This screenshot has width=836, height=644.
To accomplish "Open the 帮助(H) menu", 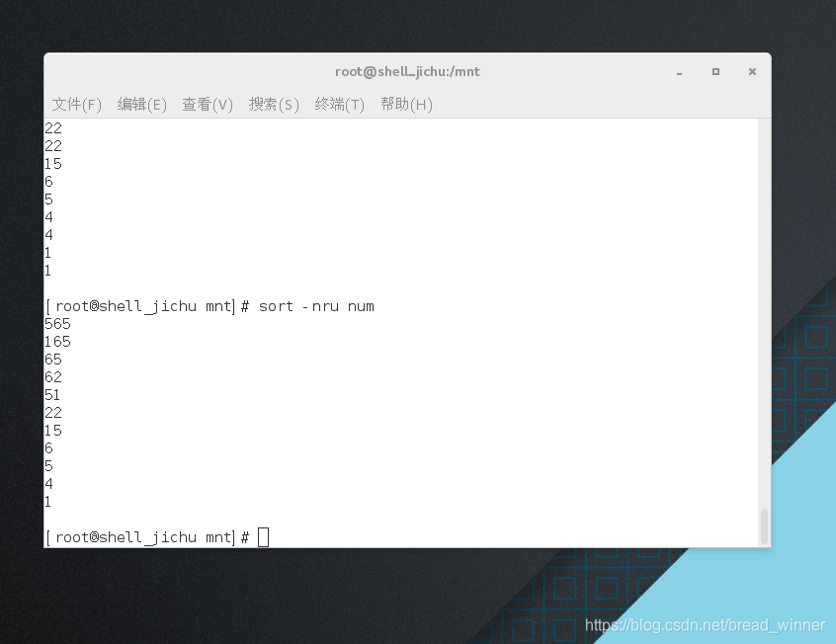I will click(x=406, y=104).
